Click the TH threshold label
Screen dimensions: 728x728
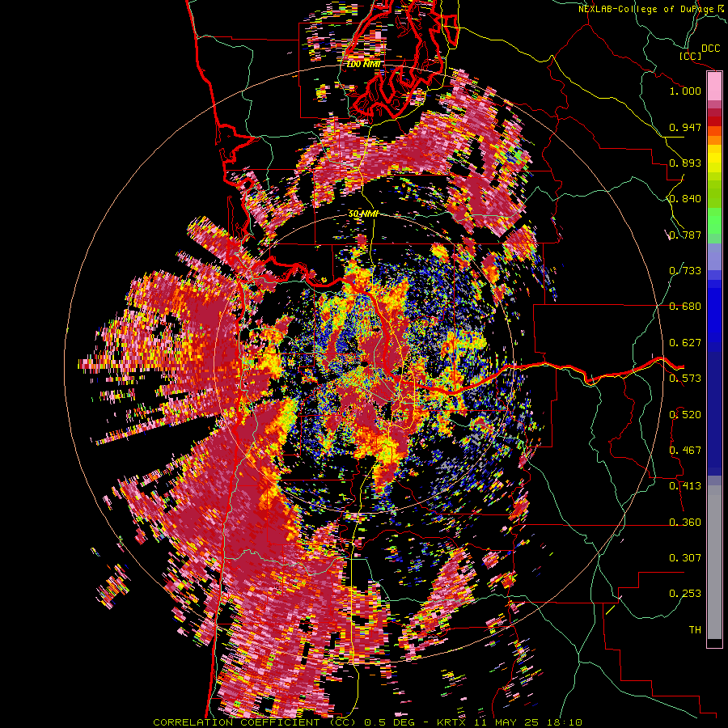click(695, 630)
